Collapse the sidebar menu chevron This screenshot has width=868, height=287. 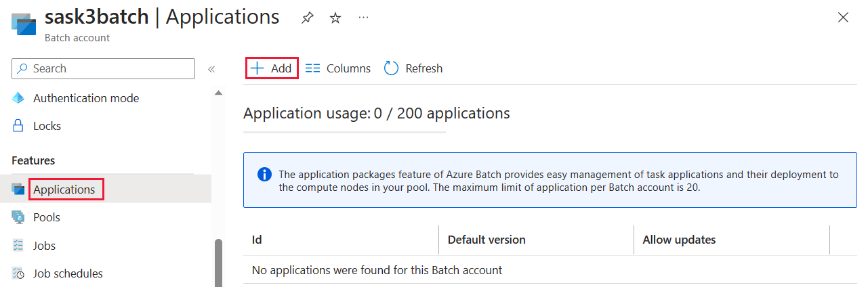click(x=211, y=69)
